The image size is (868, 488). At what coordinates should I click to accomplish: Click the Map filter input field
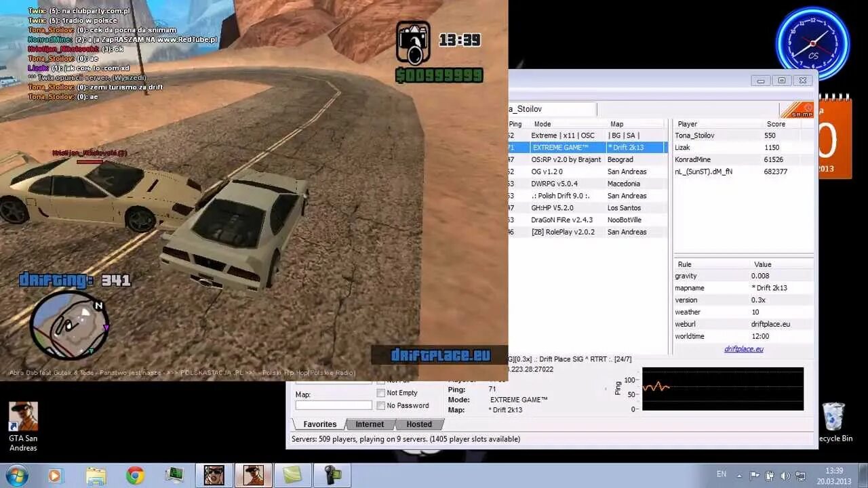[x=334, y=405]
